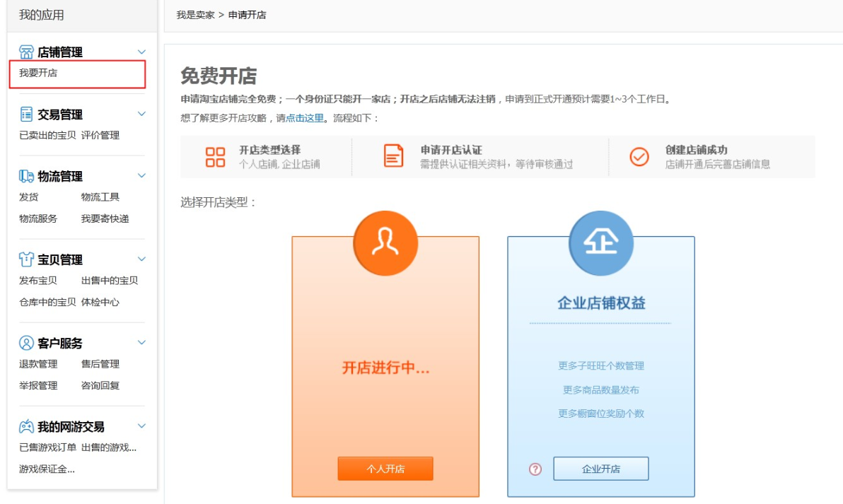The height and width of the screenshot is (504, 843).
Task: Click the 宝贝管理 section heading
Action: 60,259
